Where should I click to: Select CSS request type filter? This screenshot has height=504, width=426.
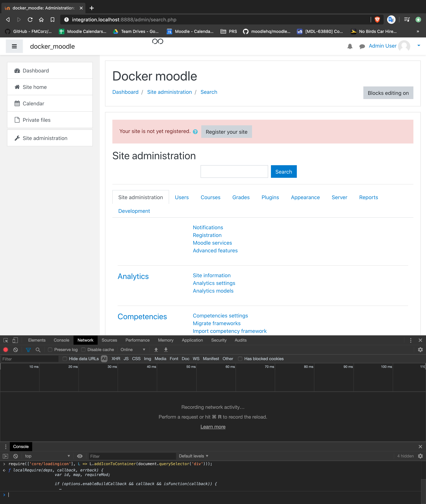(x=136, y=359)
